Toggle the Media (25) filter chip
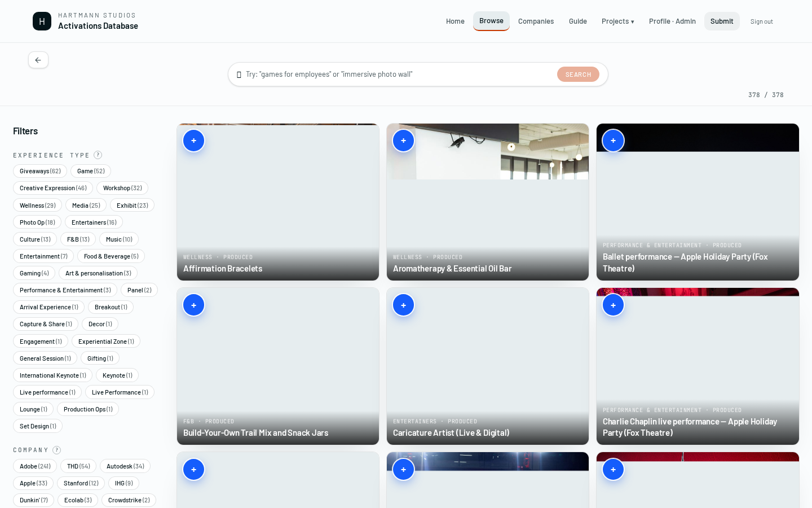Image resolution: width=812 pixels, height=508 pixels. pyautogui.click(x=86, y=205)
